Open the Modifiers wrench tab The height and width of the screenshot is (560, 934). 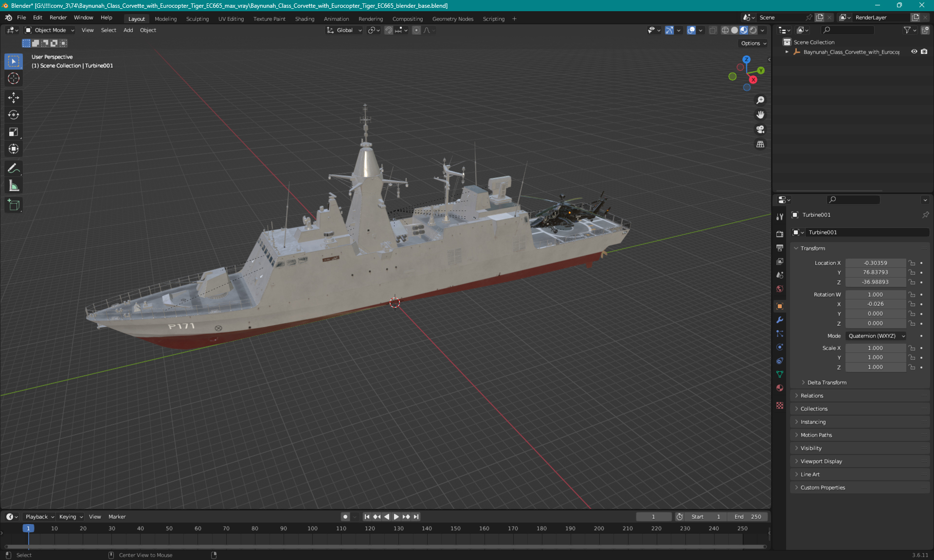pyautogui.click(x=780, y=320)
